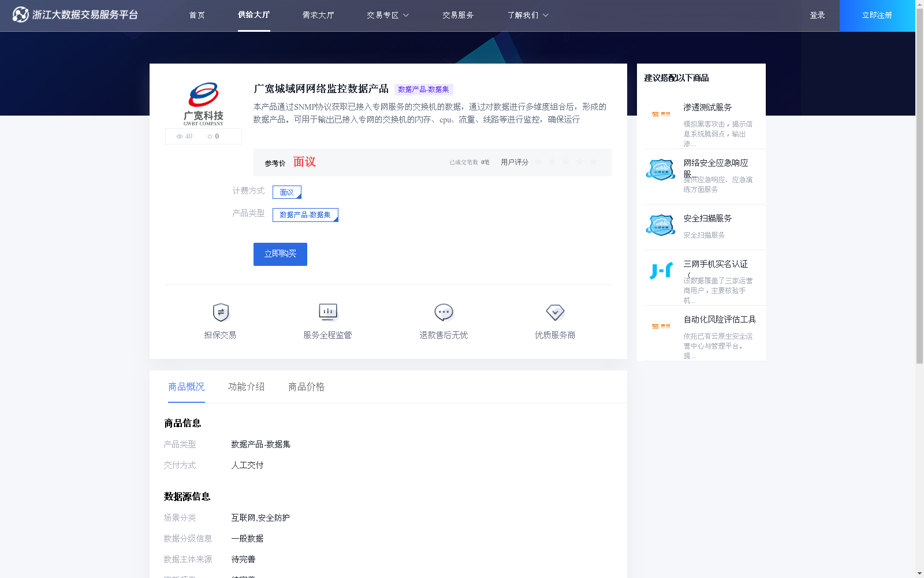
Task: Click the eye view-count icon
Action: click(180, 136)
